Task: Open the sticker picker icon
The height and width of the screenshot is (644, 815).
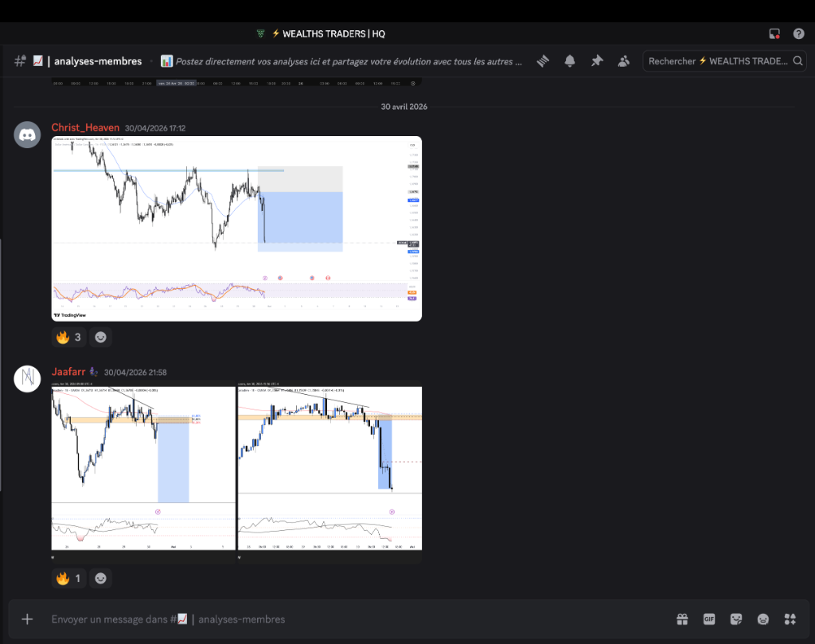Action: coord(736,619)
